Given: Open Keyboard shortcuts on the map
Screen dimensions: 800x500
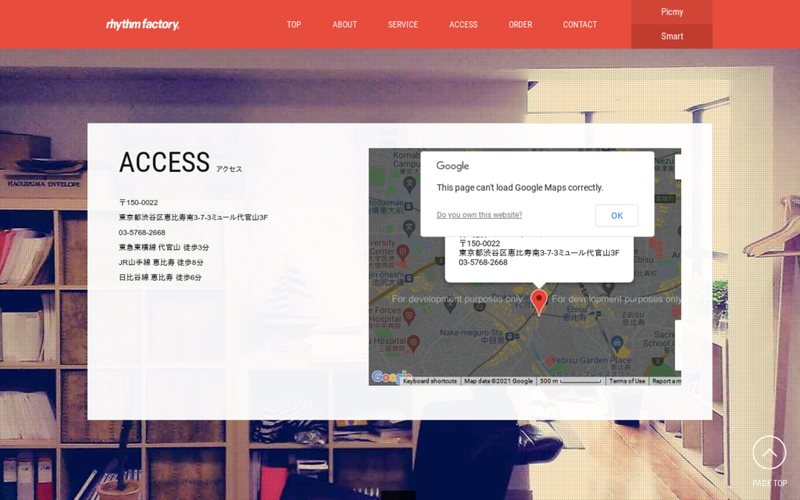Looking at the screenshot, I should pyautogui.click(x=430, y=381).
